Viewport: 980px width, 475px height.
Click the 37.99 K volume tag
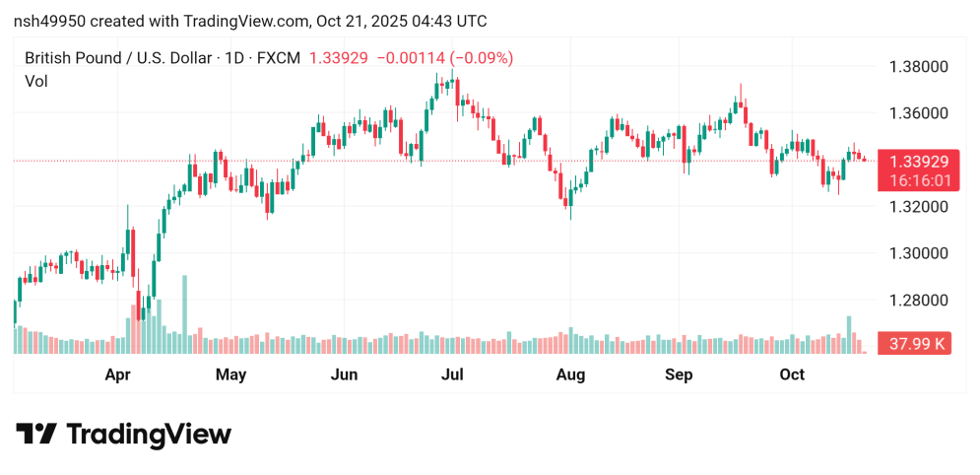pos(917,344)
